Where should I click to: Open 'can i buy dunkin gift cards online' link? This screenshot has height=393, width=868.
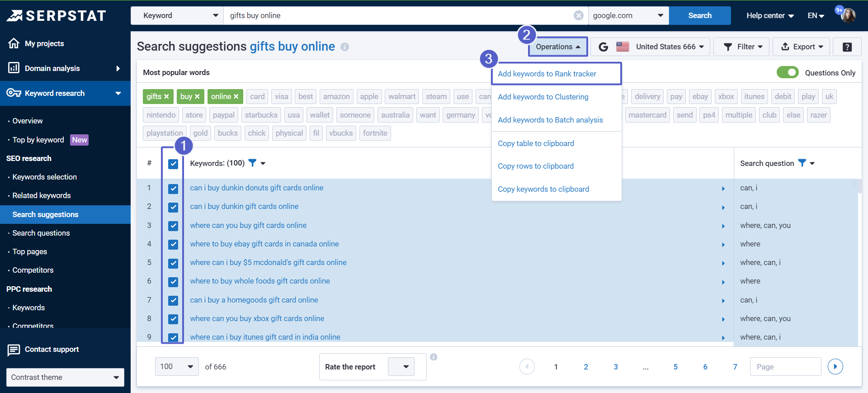244,206
